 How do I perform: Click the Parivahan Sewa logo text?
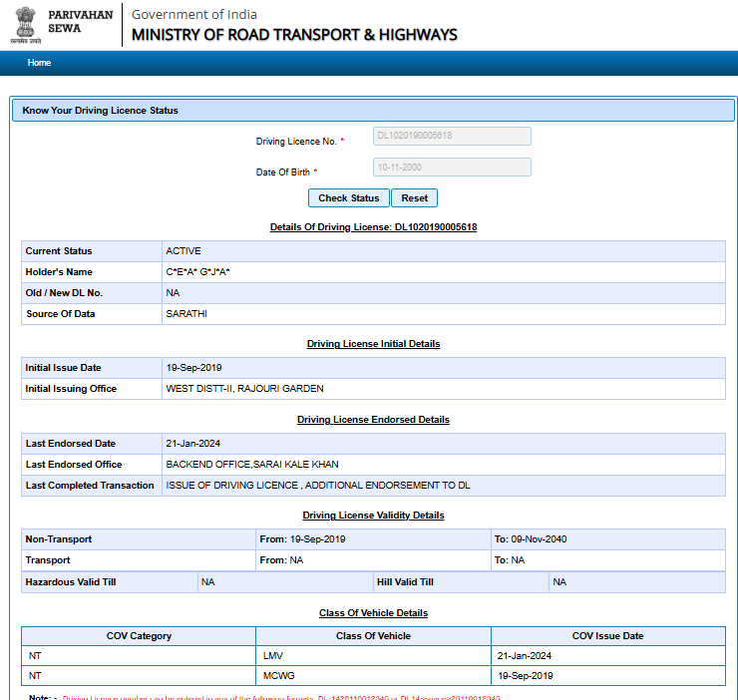point(78,22)
